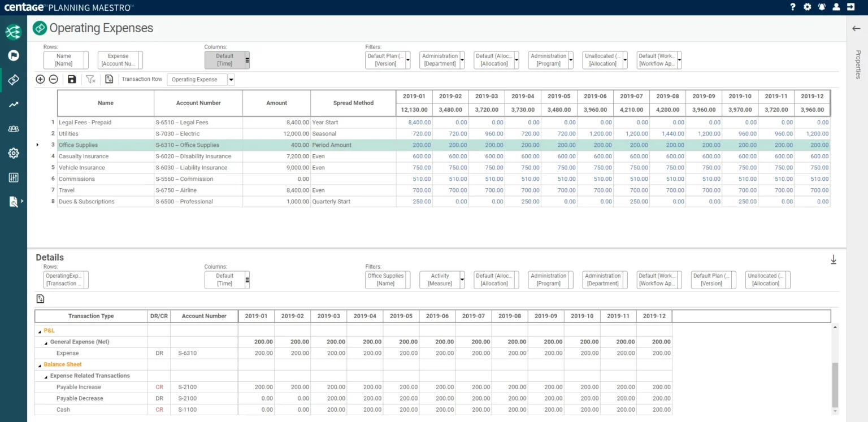The height and width of the screenshot is (422, 868).
Task: Clear filters using the filter-x icon
Action: (90, 79)
